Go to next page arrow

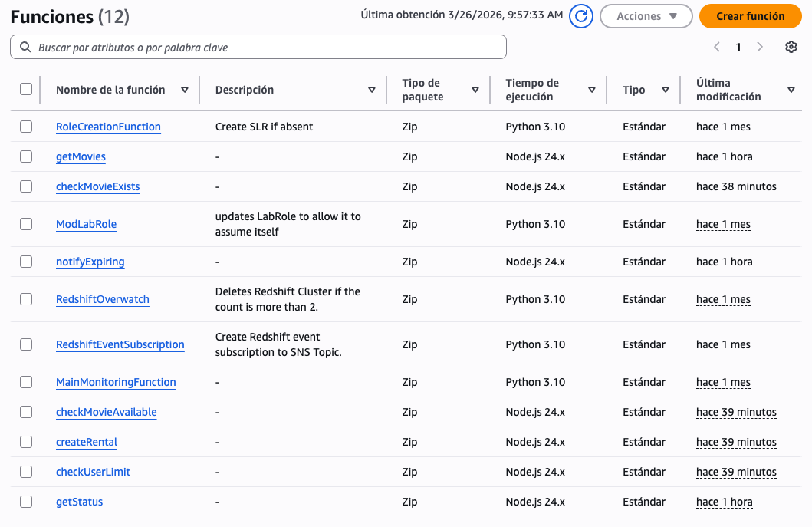[x=760, y=47]
